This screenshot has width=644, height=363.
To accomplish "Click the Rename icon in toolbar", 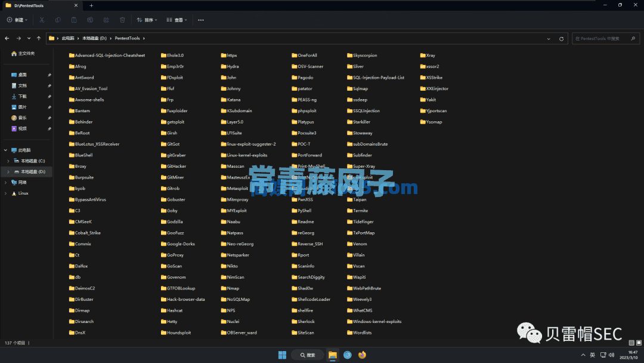I will pos(90,20).
